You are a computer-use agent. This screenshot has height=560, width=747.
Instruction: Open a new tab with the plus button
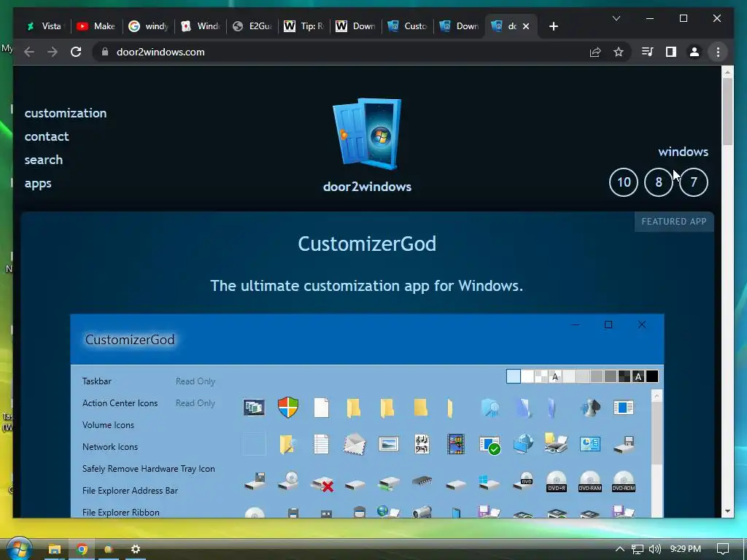(x=553, y=26)
